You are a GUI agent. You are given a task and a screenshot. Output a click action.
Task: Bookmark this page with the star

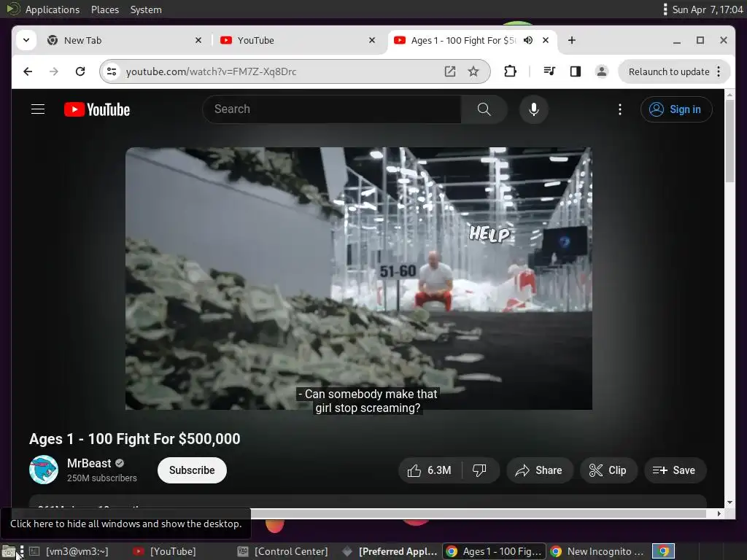coord(473,71)
